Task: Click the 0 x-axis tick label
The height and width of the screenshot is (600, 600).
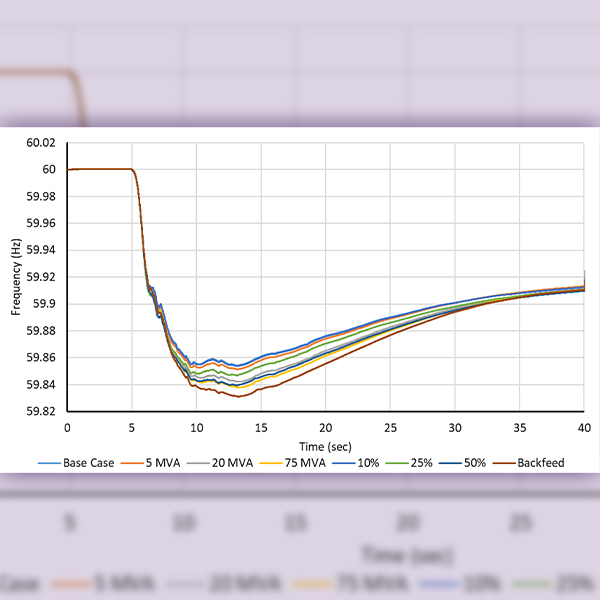Action: 67,426
